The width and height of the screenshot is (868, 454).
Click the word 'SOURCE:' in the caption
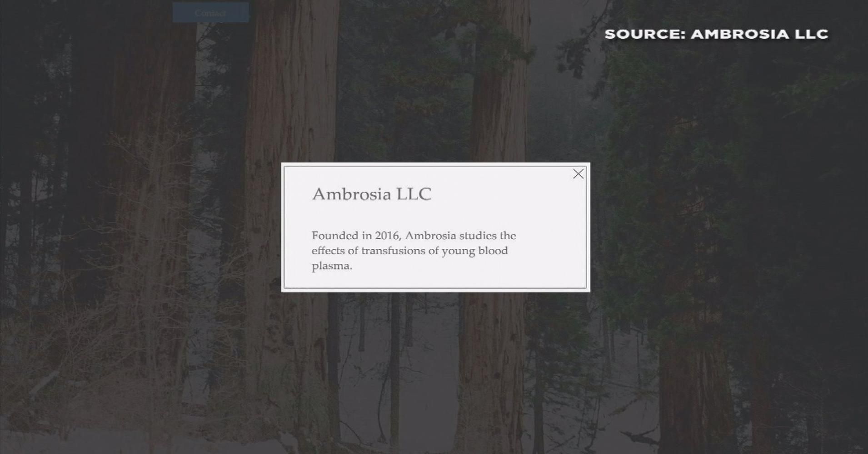click(645, 34)
